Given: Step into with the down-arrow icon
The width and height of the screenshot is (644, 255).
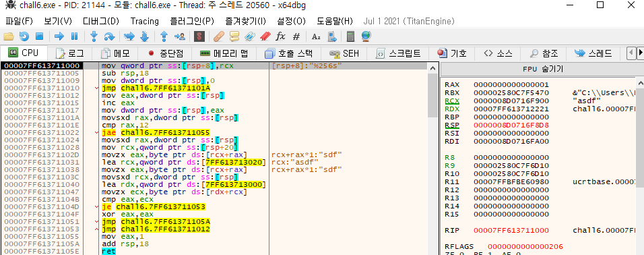Looking at the screenshot, I should pos(94,36).
